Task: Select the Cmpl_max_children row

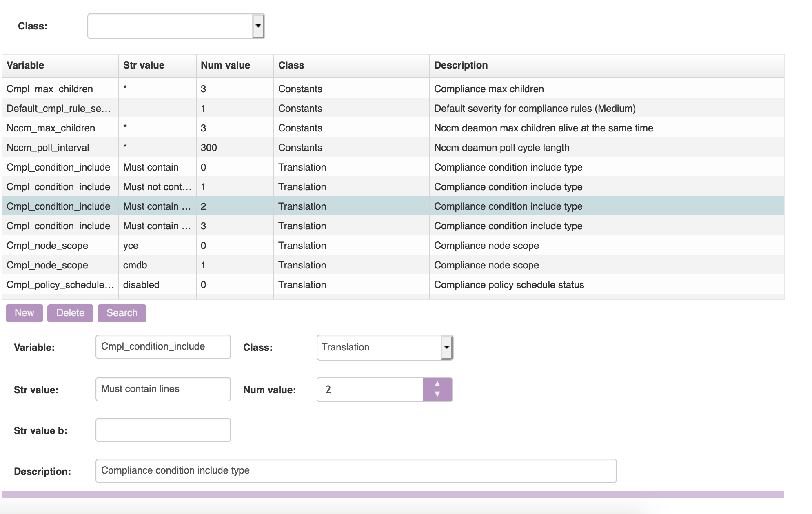Action: tap(50, 89)
